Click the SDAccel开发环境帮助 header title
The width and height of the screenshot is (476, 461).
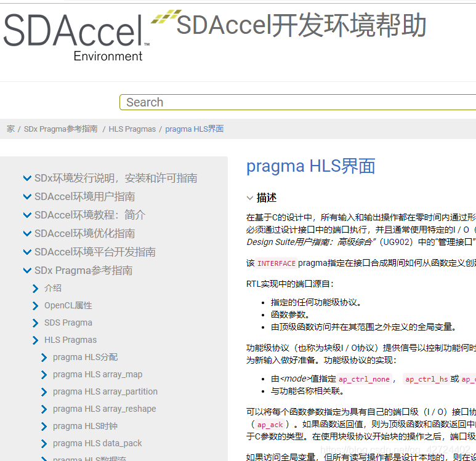pos(302,25)
